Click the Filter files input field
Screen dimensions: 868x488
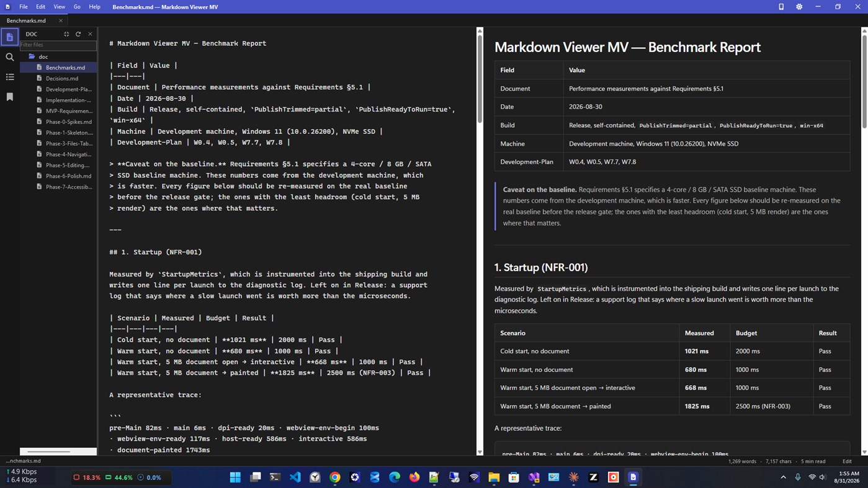coord(58,45)
